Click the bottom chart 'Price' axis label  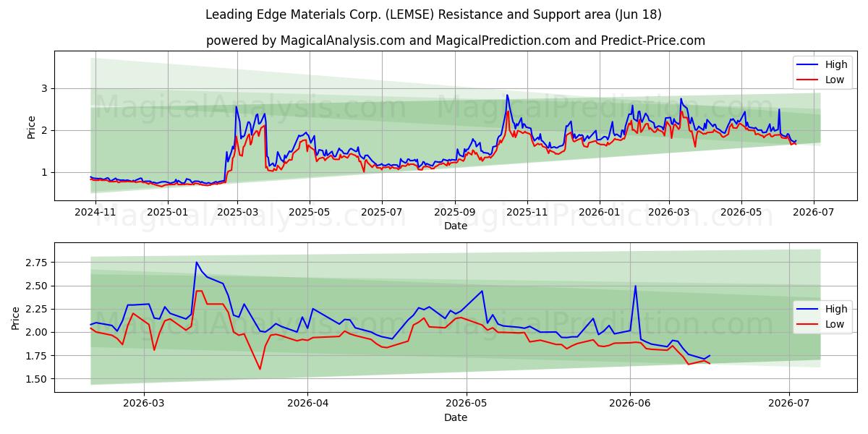pyautogui.click(x=16, y=318)
